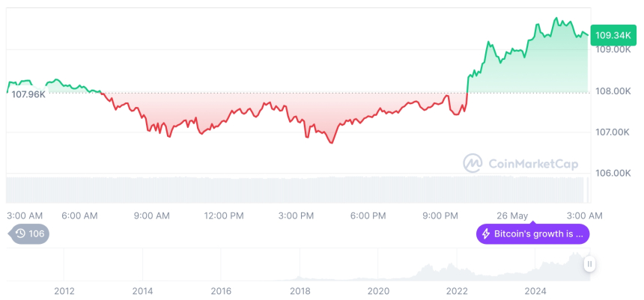Click the 108.00K price axis label

613,91
